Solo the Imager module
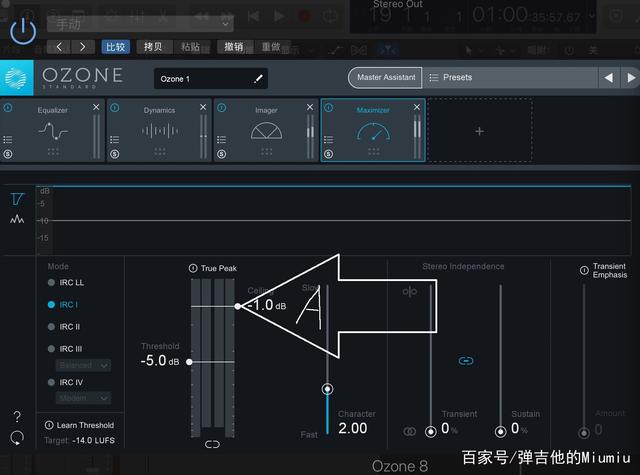Image resolution: width=640 pixels, height=475 pixels. point(222,154)
